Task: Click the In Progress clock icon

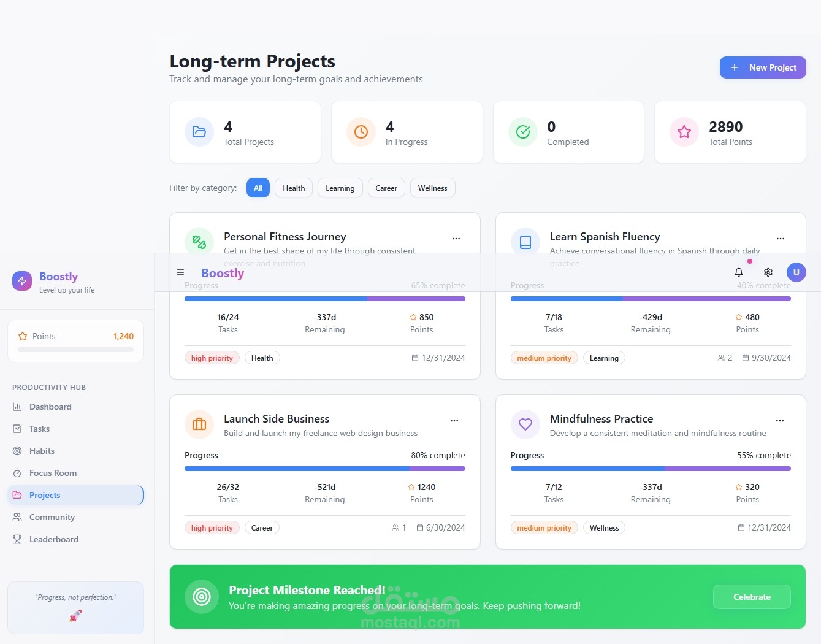Action: click(x=361, y=132)
